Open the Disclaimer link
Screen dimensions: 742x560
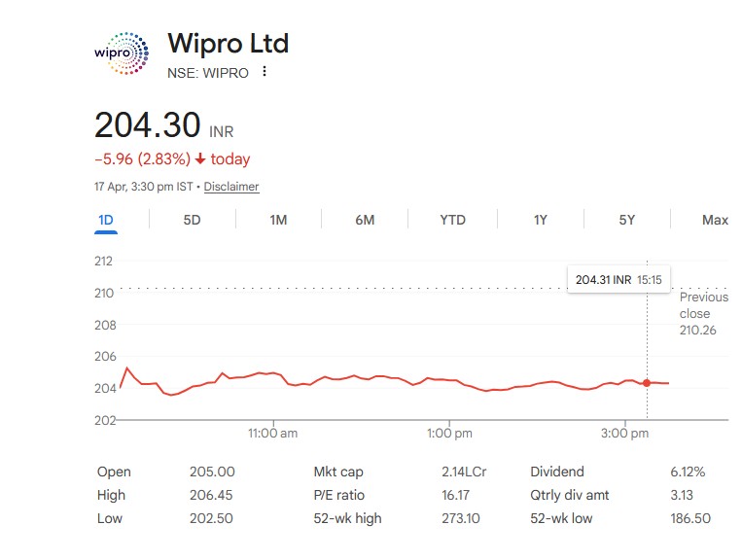pos(231,187)
